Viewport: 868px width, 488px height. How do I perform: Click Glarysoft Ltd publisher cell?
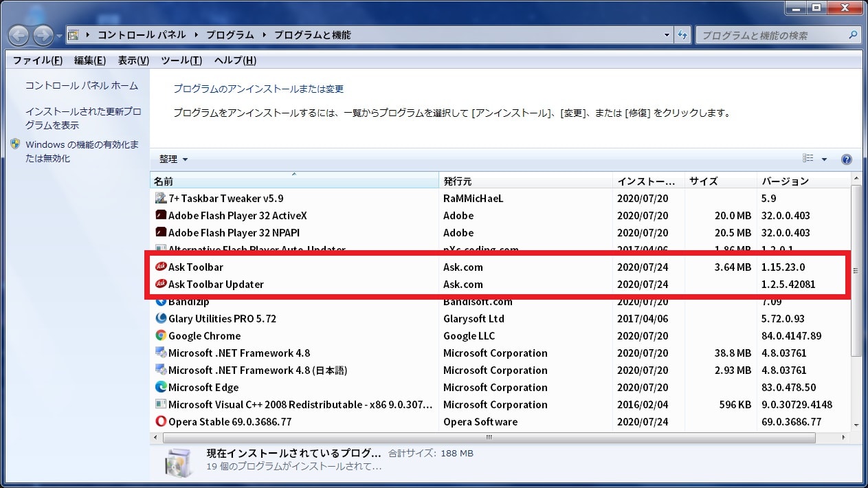tap(474, 318)
